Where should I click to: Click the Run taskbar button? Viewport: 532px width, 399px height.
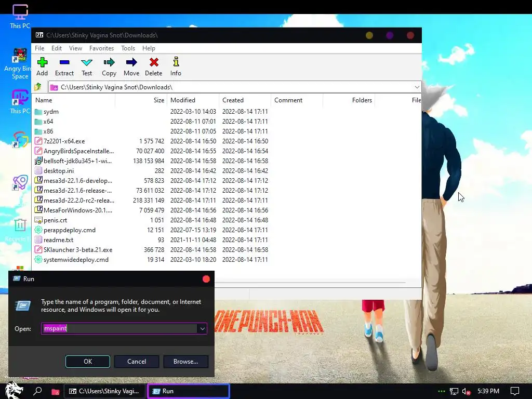coord(188,391)
